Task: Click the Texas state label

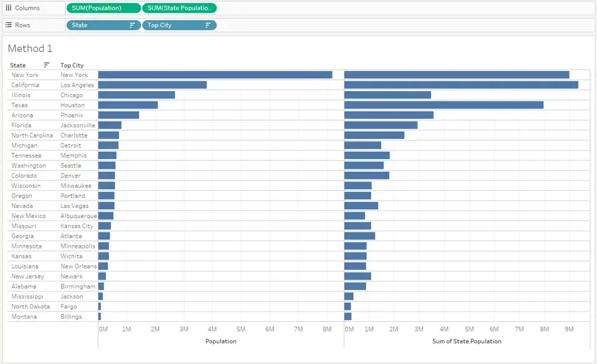Action: click(20, 105)
